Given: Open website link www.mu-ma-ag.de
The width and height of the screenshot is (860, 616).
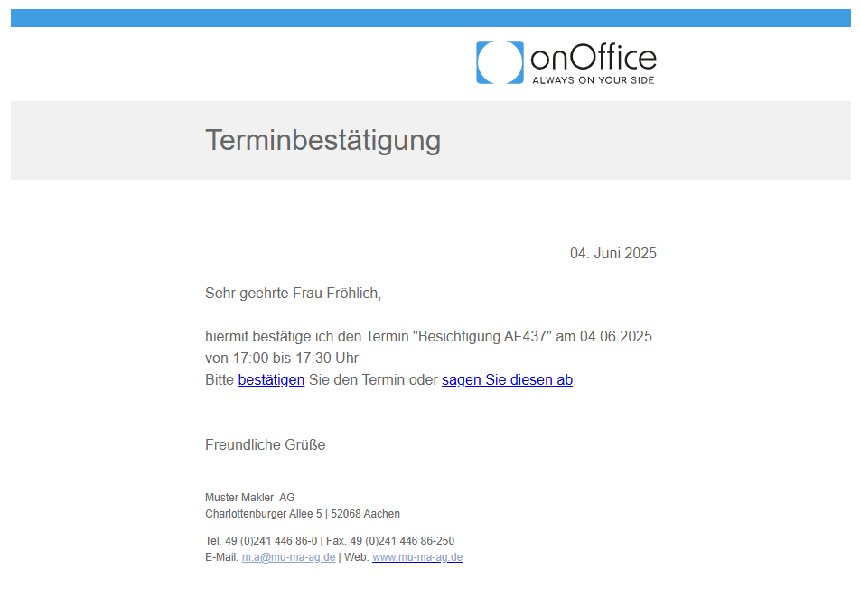Looking at the screenshot, I should click(417, 556).
